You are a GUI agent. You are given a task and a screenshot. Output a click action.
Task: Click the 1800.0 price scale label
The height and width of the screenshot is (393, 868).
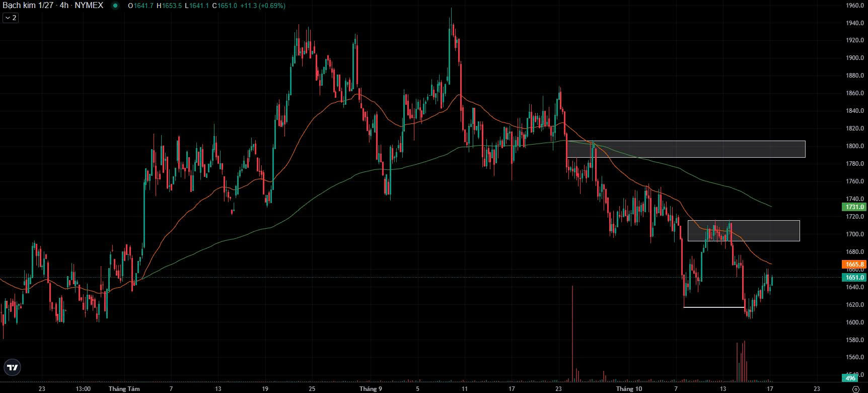tap(855, 146)
